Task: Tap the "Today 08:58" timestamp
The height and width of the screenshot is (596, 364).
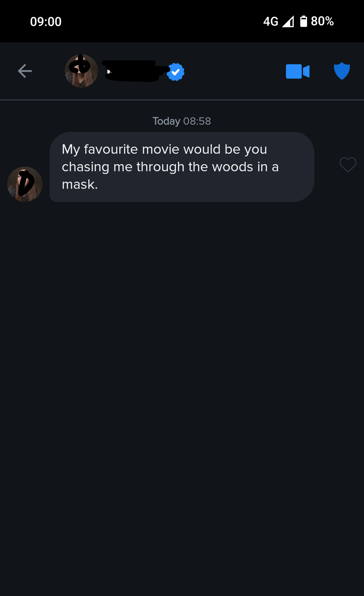Action: pos(182,121)
